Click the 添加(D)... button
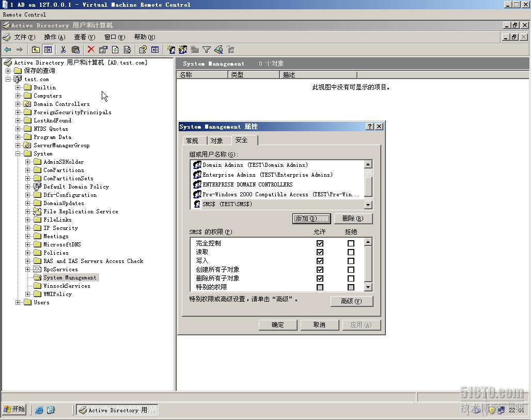The height and width of the screenshot is (420, 531). (x=311, y=219)
